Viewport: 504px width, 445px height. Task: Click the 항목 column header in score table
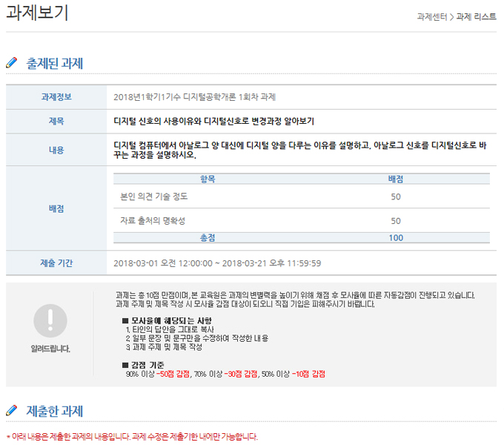[x=208, y=179]
